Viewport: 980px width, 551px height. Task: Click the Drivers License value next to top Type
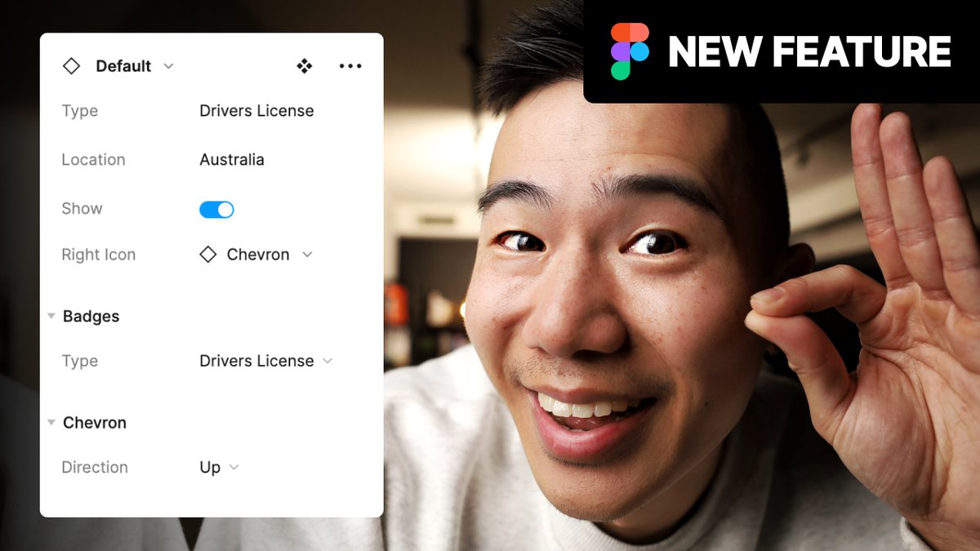coord(256,111)
